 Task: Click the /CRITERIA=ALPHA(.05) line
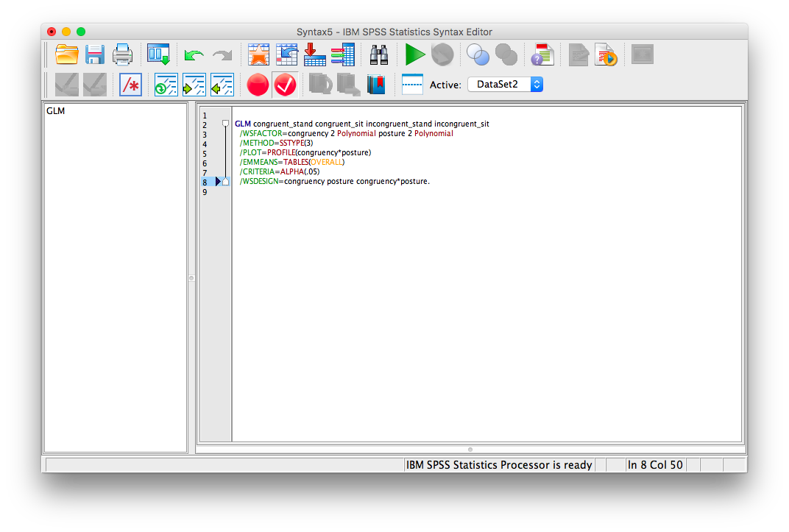[279, 171]
